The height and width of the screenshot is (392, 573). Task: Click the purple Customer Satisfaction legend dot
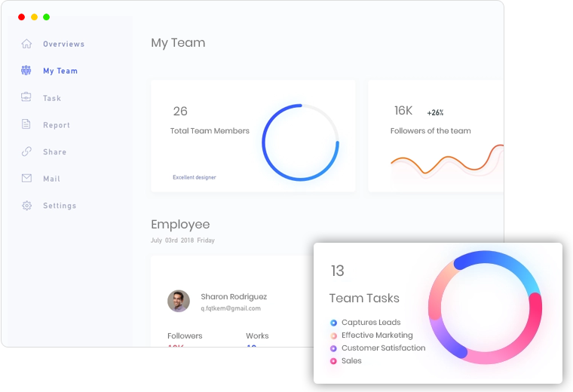coord(333,348)
